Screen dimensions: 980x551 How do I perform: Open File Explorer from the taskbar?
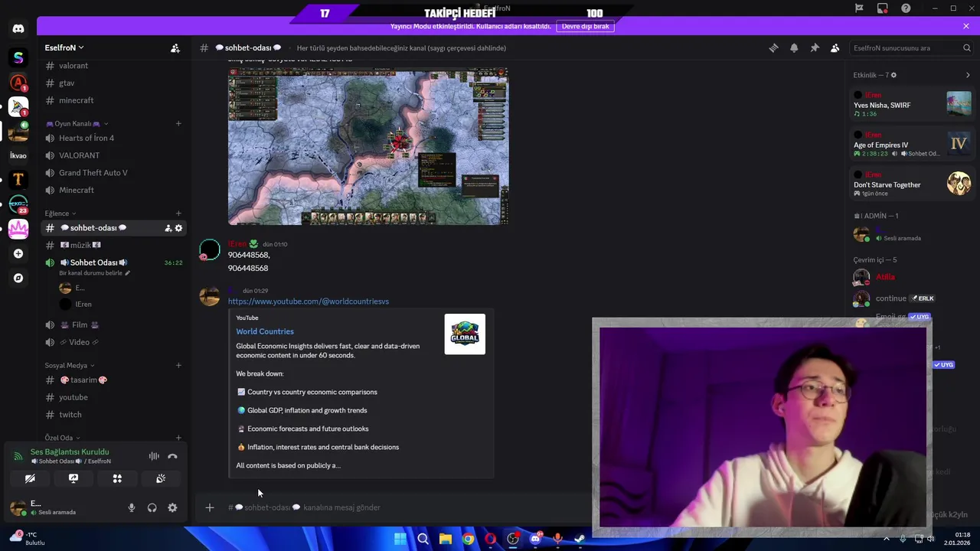(x=445, y=539)
